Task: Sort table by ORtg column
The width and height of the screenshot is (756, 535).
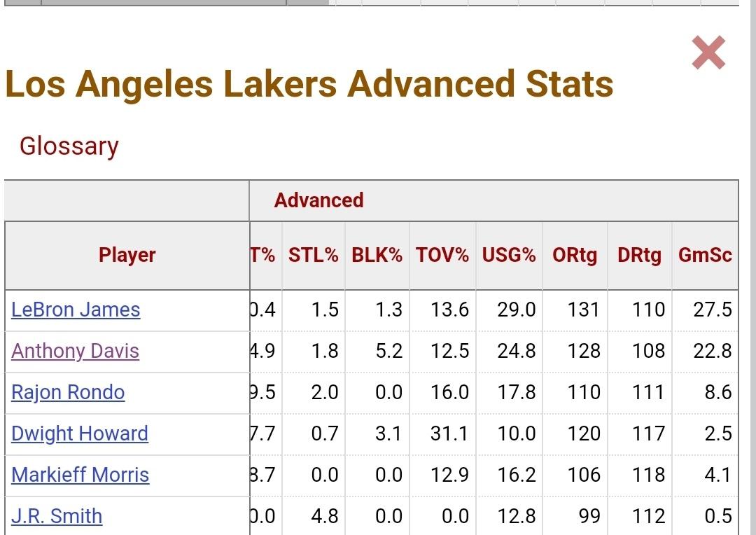Action: (574, 255)
